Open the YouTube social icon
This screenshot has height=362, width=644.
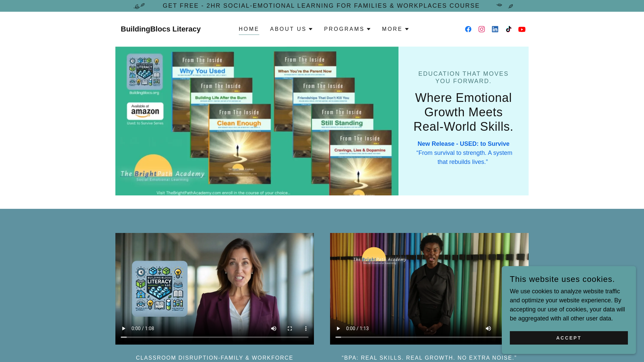pos(522,29)
